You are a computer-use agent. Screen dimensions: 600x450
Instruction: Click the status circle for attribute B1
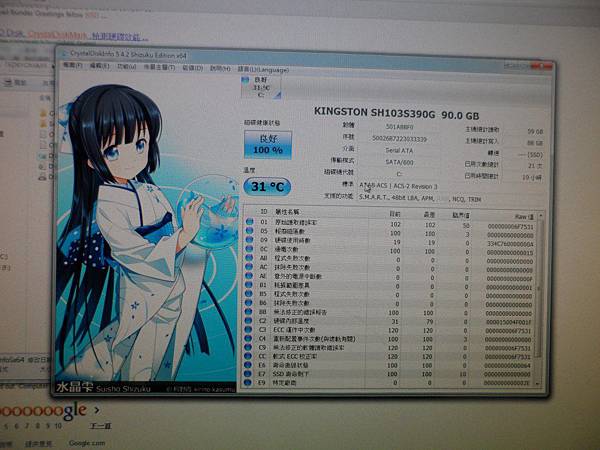click(x=249, y=285)
